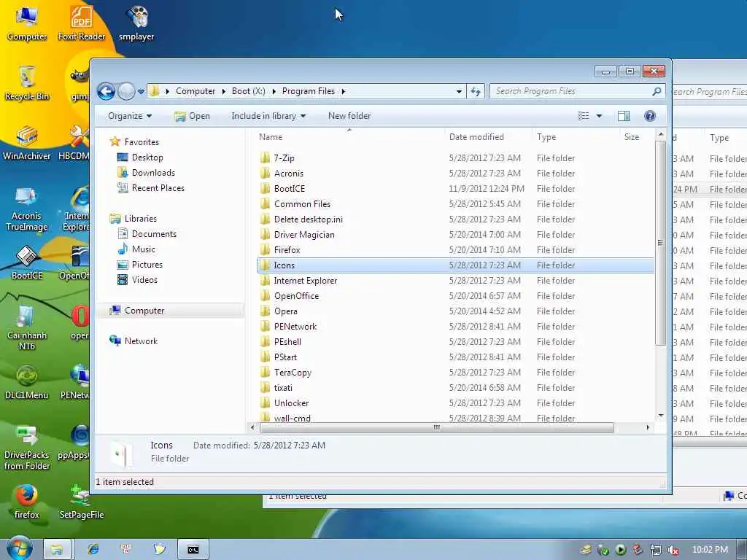Launch Internet Explorer from the taskbar
Viewport: 747px width, 560px height.
93,550
